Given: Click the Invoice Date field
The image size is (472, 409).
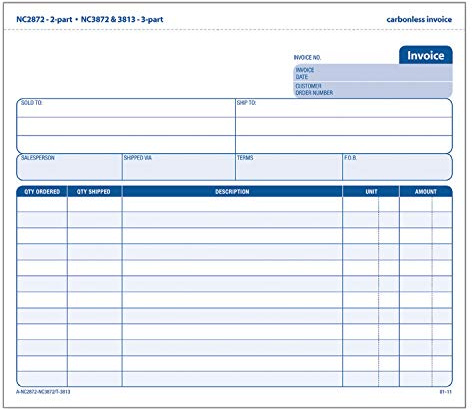Looking at the screenshot, I should 373,73.
